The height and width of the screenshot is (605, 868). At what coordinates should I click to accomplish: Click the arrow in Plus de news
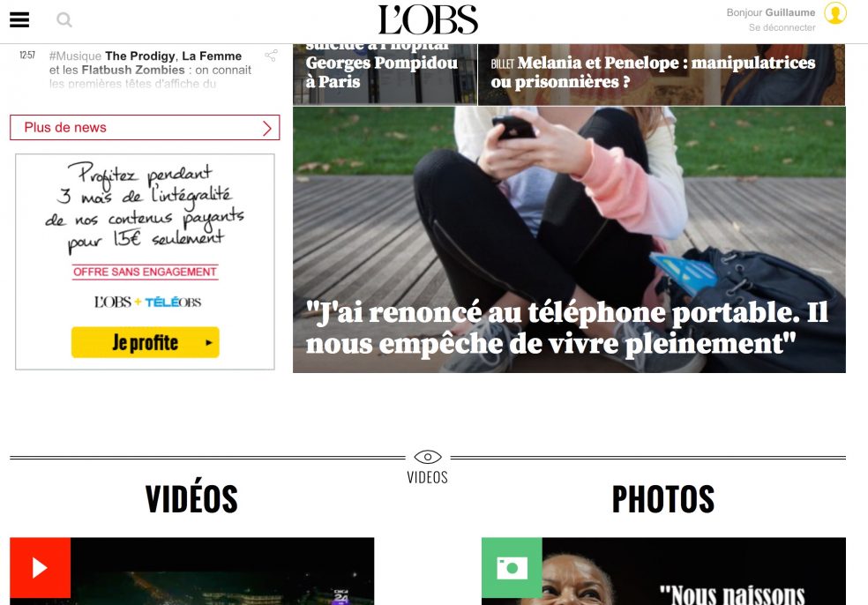[266, 128]
